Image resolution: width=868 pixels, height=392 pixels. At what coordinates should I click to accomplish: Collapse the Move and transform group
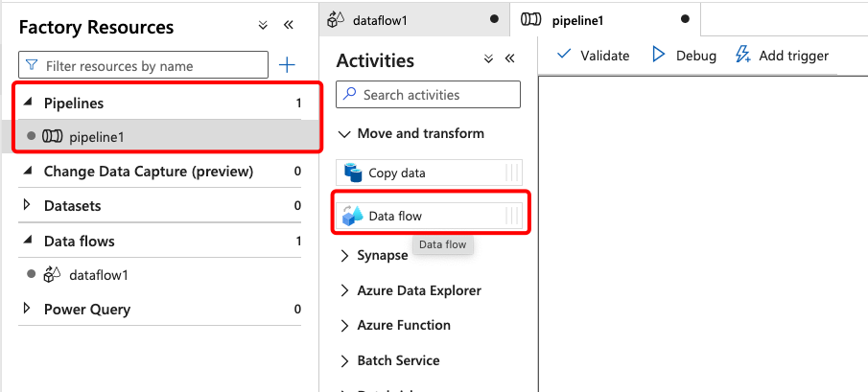[344, 134]
